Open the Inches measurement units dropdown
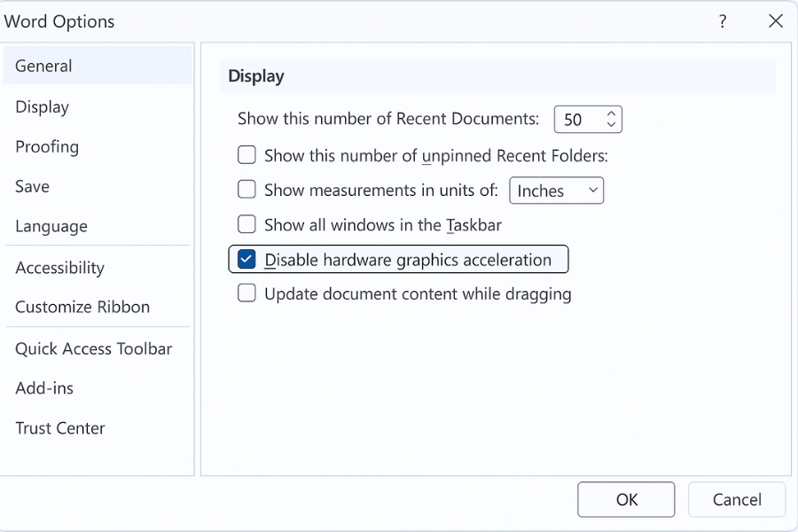 click(556, 191)
